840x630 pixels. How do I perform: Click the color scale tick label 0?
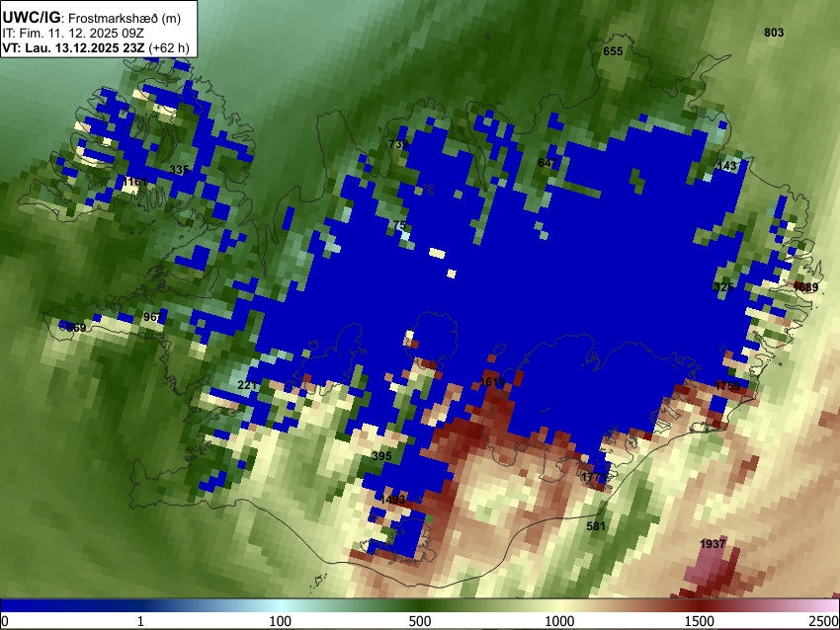[5, 621]
